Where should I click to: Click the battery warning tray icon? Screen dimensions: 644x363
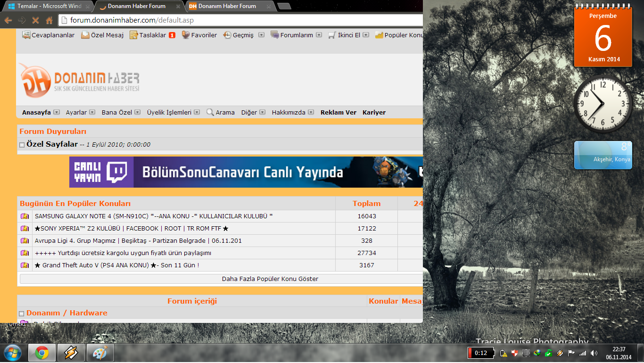[x=503, y=353]
